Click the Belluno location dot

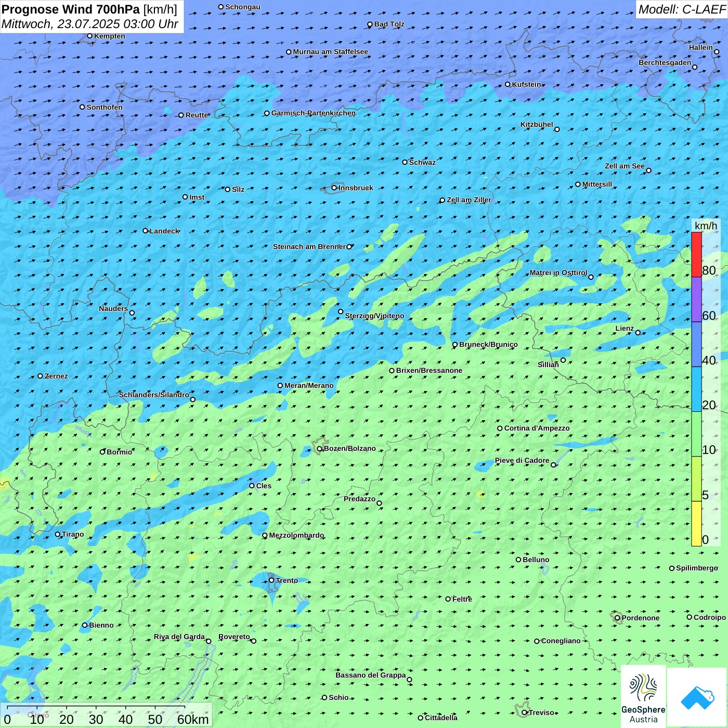point(518,560)
